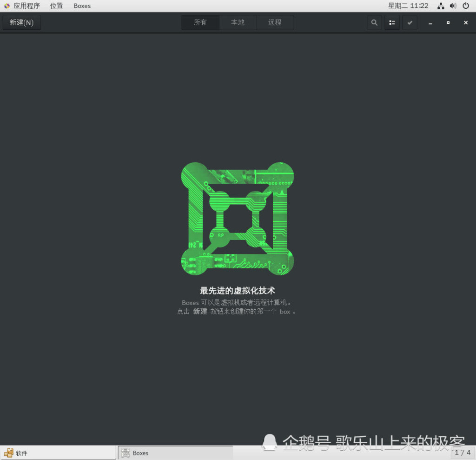Switch to the 所有 tab
Image resolution: width=476 pixels, height=460 pixels.
point(200,22)
